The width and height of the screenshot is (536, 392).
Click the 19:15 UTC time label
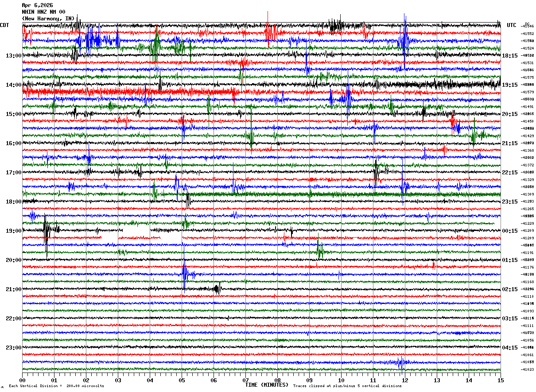[x=510, y=85]
